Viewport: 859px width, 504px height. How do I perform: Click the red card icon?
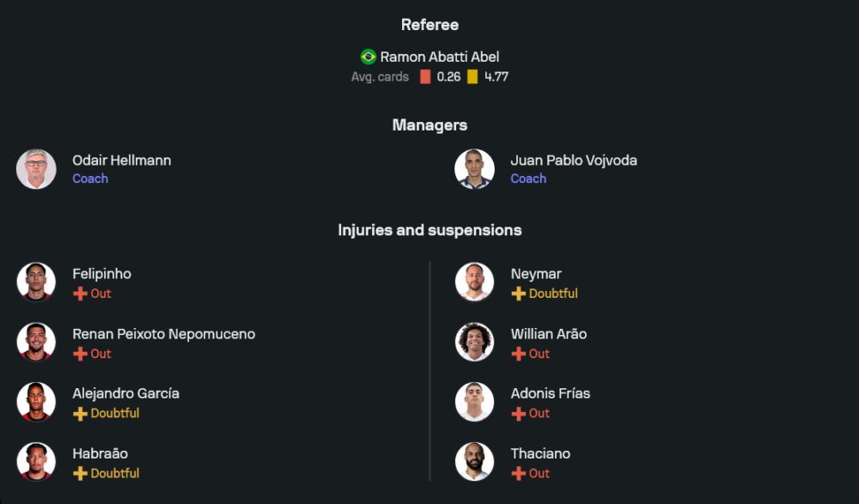coord(425,76)
